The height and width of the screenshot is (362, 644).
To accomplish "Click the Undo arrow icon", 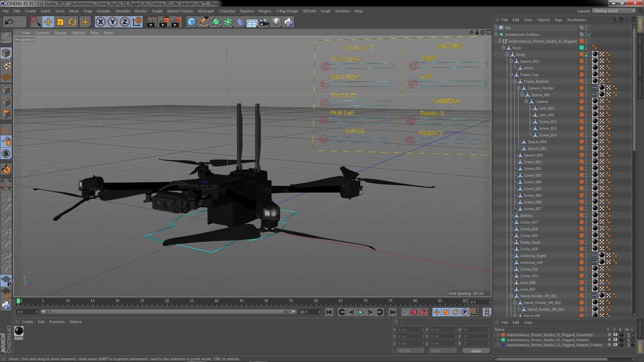I will (x=9, y=22).
